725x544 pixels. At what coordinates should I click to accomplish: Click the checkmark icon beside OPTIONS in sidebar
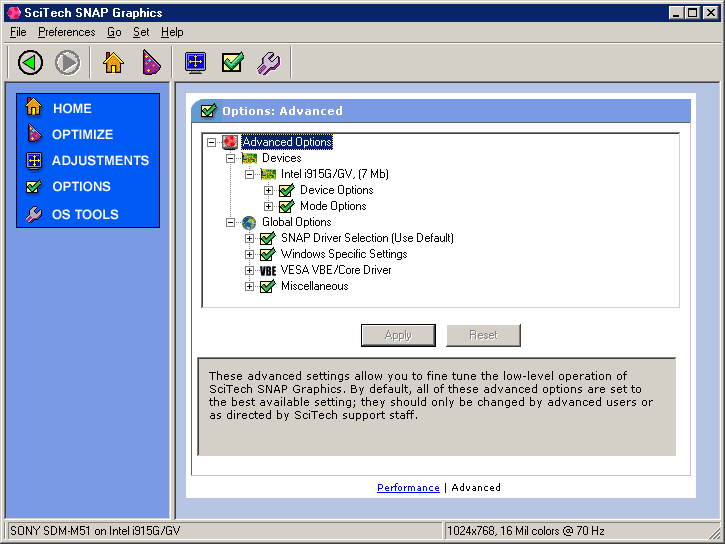34,186
